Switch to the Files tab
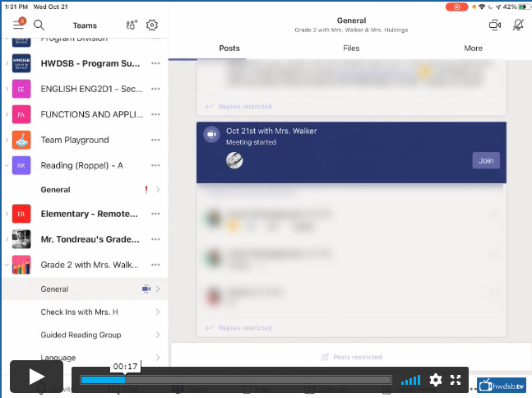This screenshot has width=532, height=398. click(351, 49)
